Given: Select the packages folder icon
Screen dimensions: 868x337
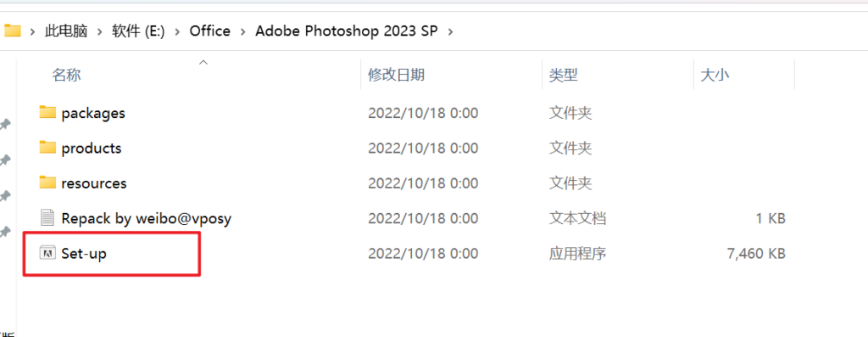Looking at the screenshot, I should 48,113.
